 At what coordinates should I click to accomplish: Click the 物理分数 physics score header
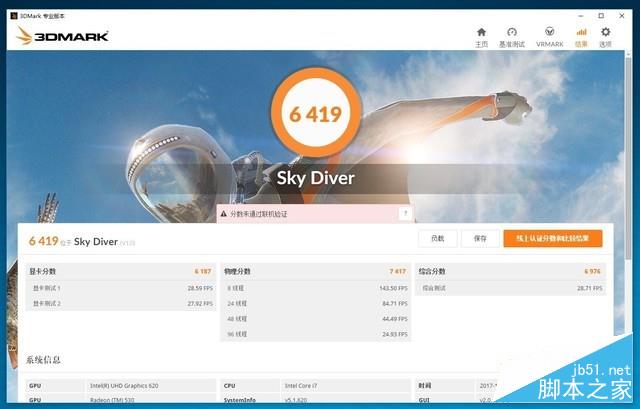click(237, 271)
